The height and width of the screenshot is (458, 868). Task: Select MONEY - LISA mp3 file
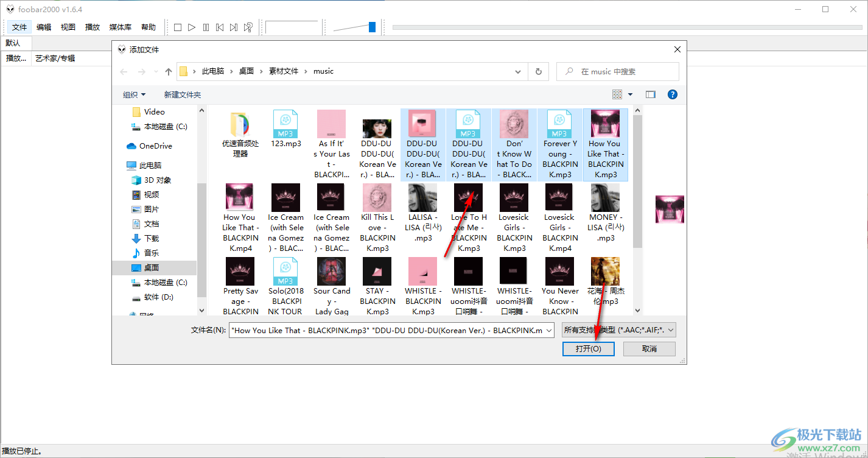pos(606,213)
